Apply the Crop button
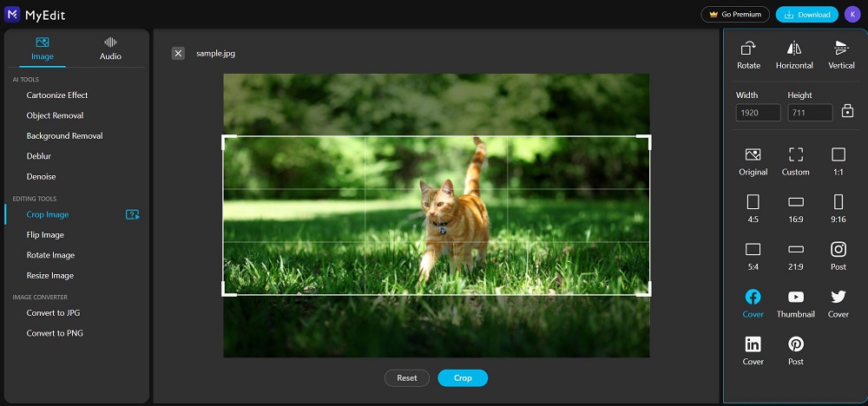 pyautogui.click(x=463, y=378)
